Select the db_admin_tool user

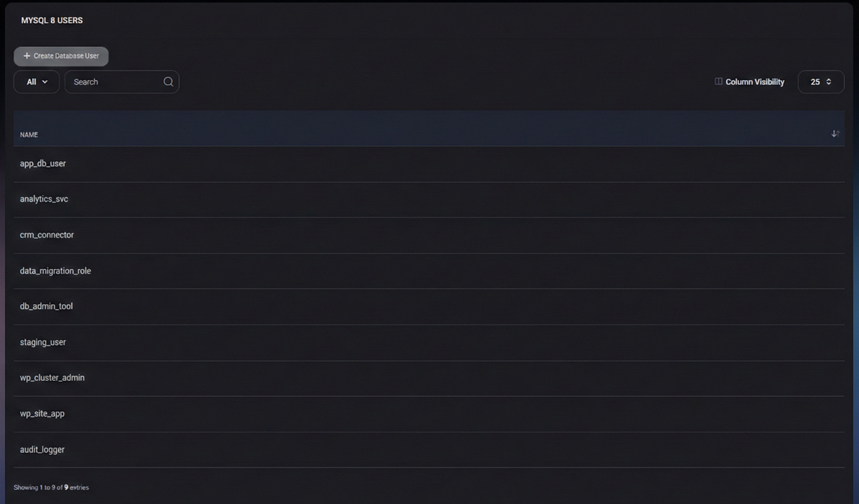pyautogui.click(x=46, y=306)
